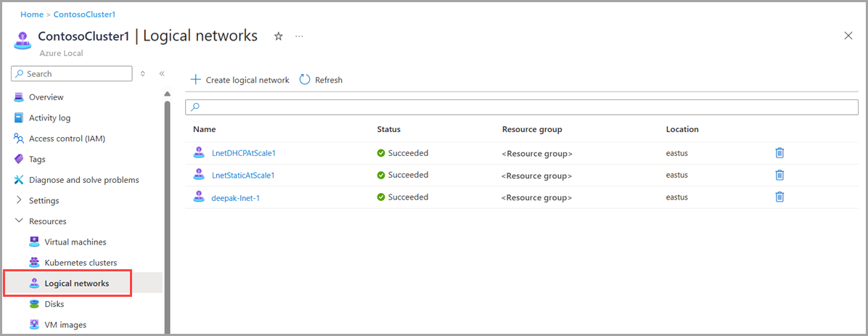868x336 pixels.
Task: Favorite this page with the star icon
Action: 278,36
